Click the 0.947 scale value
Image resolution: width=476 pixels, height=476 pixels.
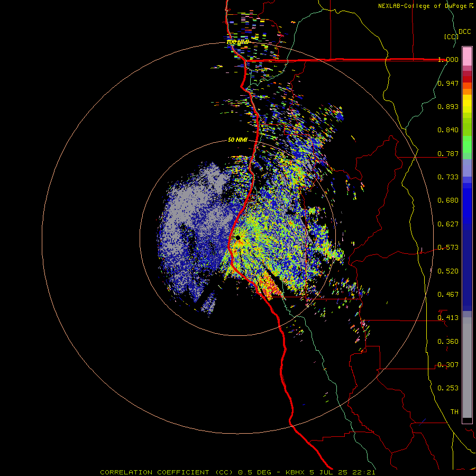[x=448, y=83]
